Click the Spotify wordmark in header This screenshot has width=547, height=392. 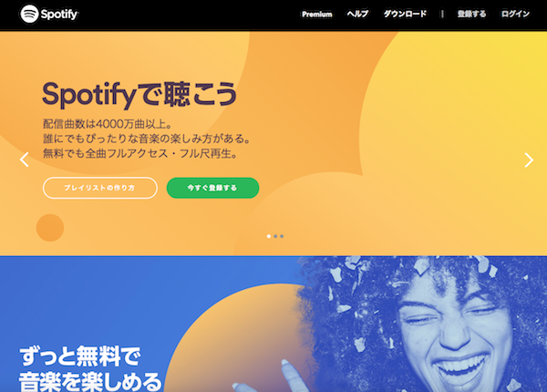pyautogui.click(x=59, y=15)
